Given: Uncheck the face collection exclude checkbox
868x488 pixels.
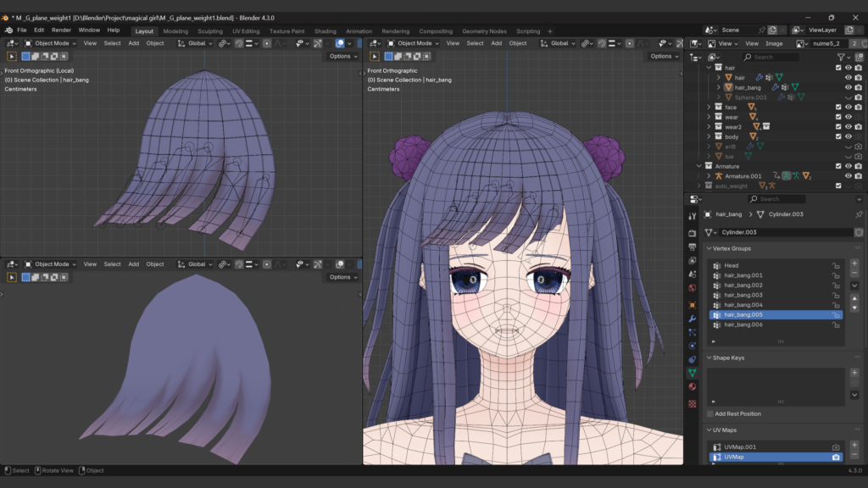Looking at the screenshot, I should point(838,108).
